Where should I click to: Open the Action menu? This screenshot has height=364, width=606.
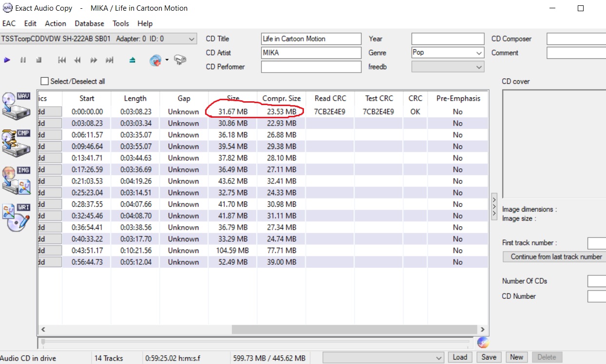[x=56, y=23]
